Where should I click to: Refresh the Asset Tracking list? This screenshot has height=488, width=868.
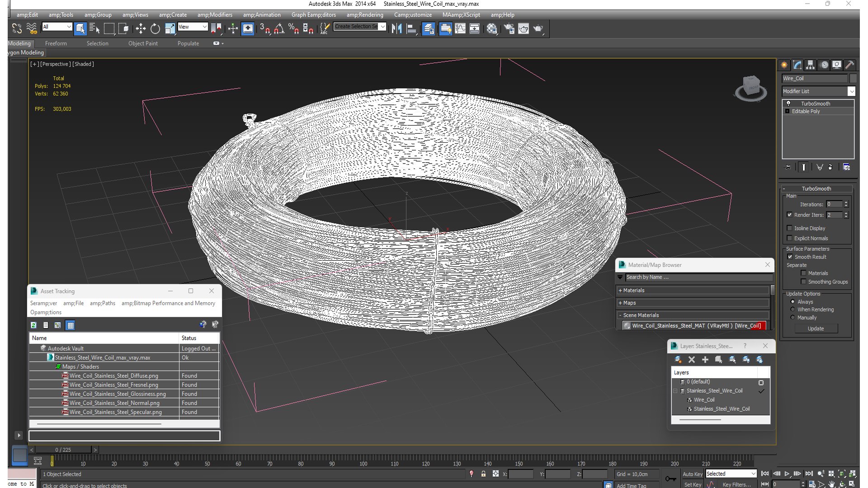[33, 325]
